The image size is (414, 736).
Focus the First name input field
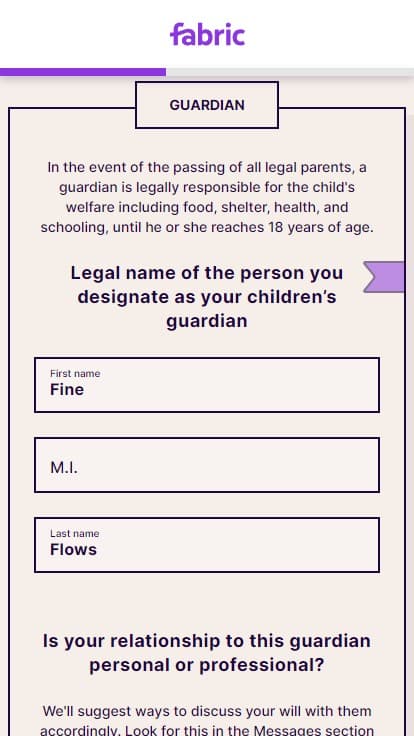point(207,385)
